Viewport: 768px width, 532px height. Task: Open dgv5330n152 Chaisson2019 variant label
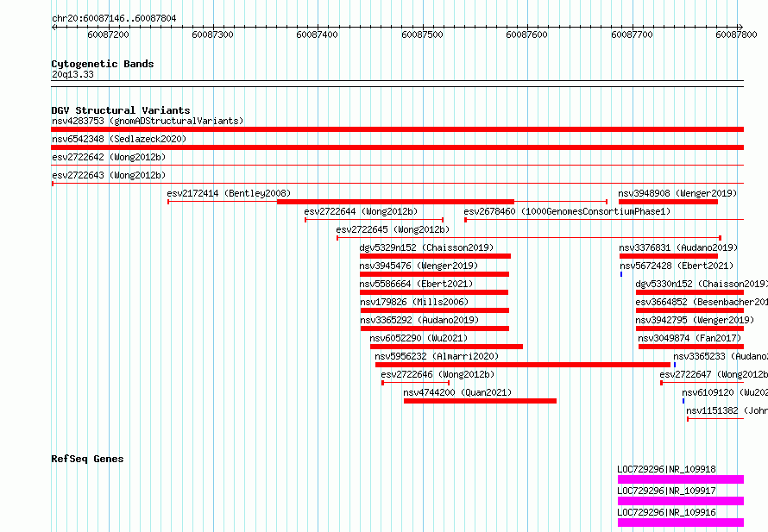click(702, 284)
